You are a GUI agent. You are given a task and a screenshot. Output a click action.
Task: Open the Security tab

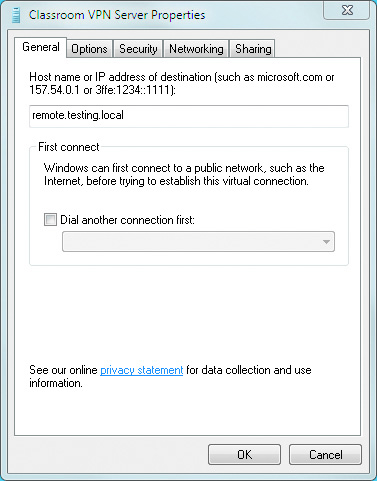point(138,49)
